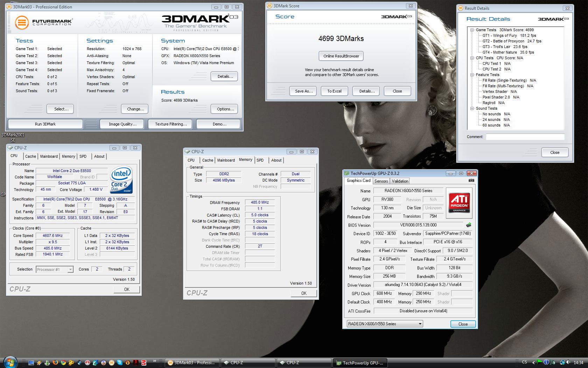Show hidden tray icons with the arrow
Screen dimensions: 588x368
[x=533, y=362]
